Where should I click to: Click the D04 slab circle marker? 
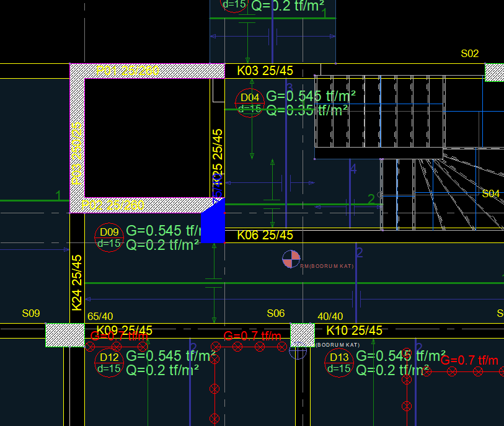click(x=250, y=103)
